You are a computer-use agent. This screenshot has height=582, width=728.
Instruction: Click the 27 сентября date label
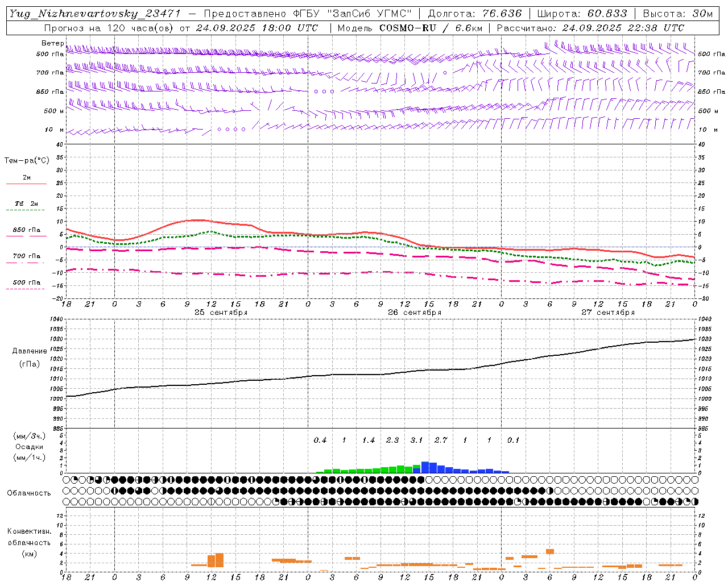pos(608,313)
